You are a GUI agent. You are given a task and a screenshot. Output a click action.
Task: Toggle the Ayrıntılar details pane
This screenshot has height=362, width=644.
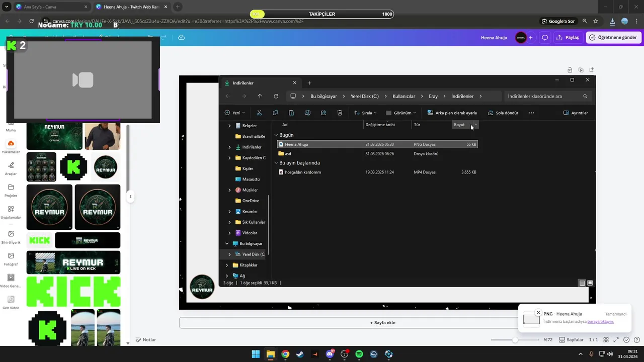point(576,113)
